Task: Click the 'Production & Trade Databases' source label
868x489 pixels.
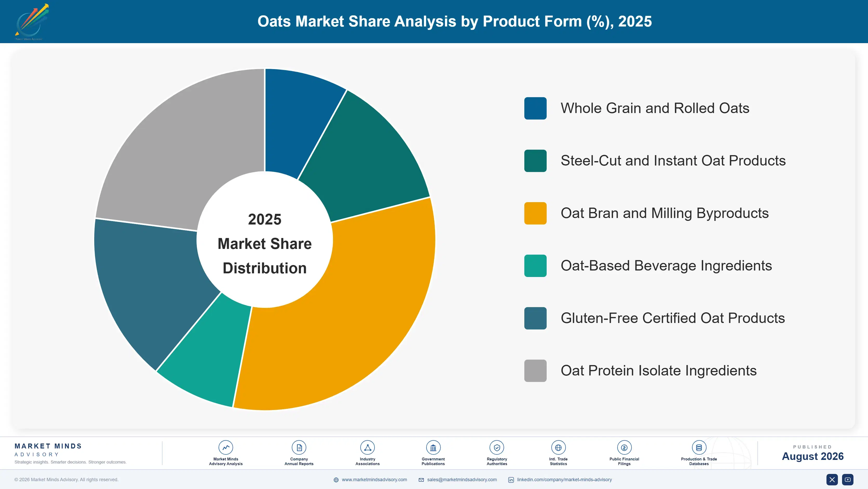Action: point(699,461)
